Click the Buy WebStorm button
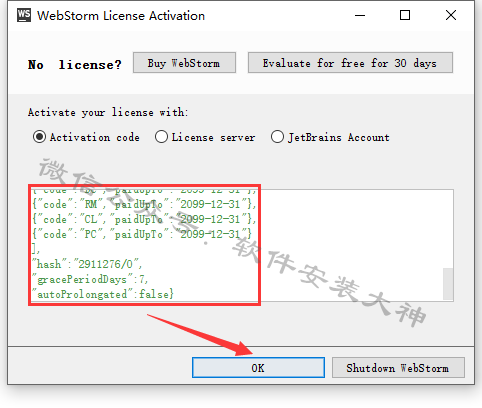This screenshot has width=482, height=408. [x=184, y=63]
